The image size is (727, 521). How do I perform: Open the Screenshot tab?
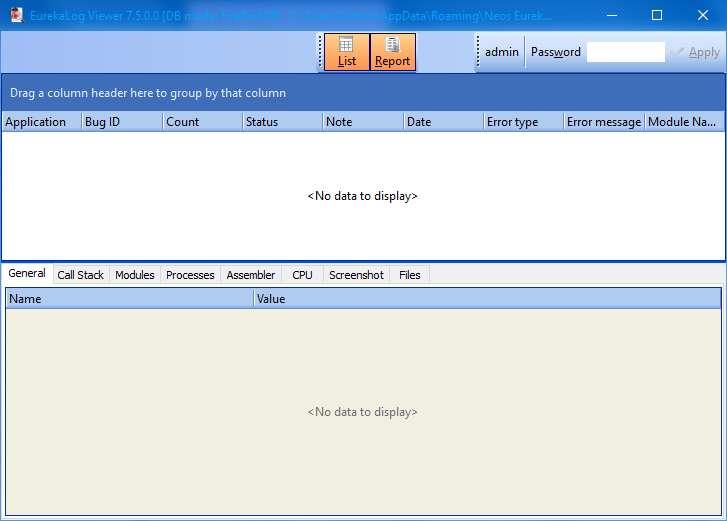(x=356, y=275)
